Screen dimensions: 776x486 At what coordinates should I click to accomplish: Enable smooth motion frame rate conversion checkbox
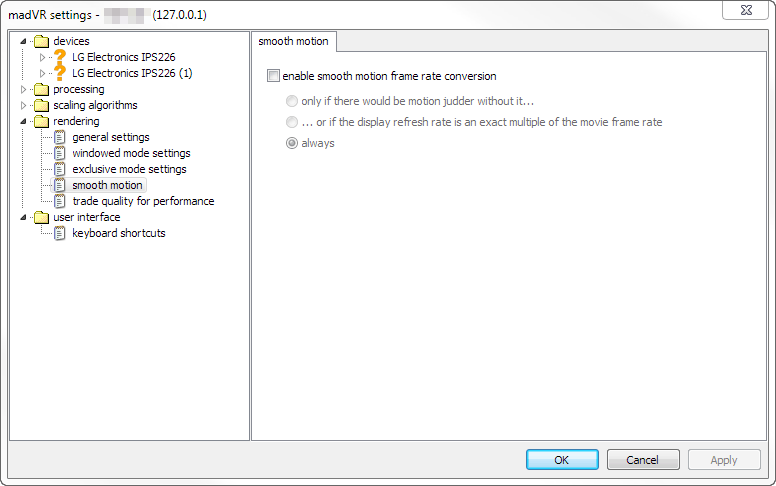[274, 76]
